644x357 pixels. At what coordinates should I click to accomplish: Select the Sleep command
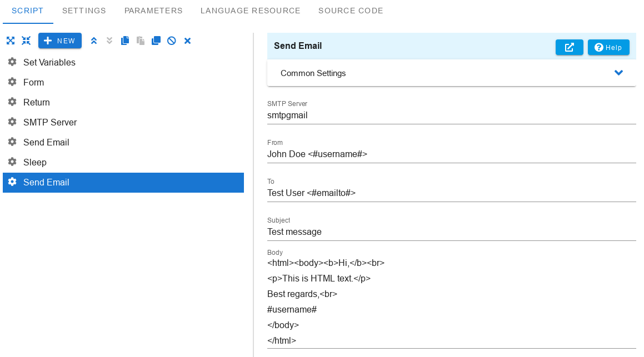pyautogui.click(x=123, y=162)
